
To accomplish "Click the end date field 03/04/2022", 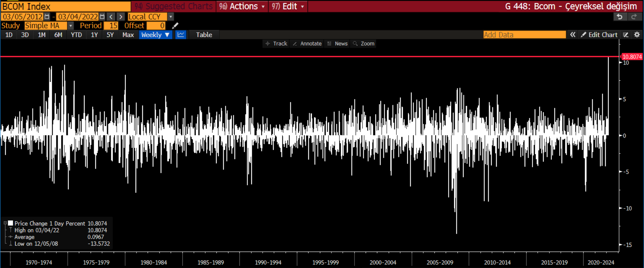I will [x=78, y=16].
